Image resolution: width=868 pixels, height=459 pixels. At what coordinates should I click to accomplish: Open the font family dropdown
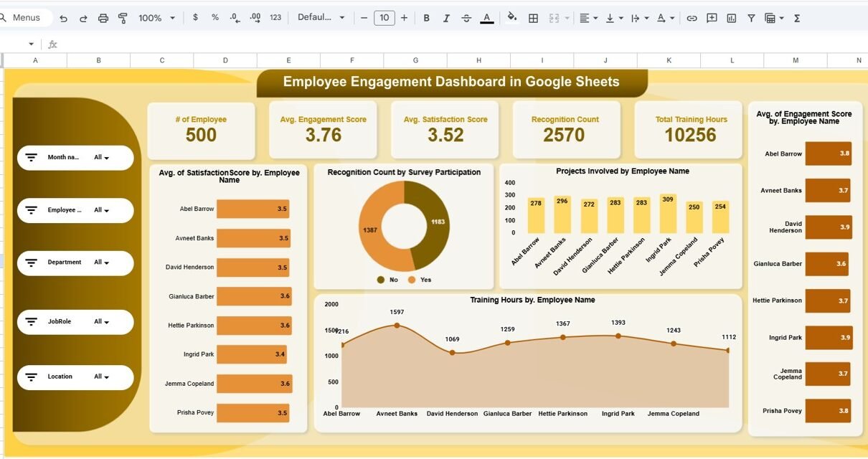321,18
